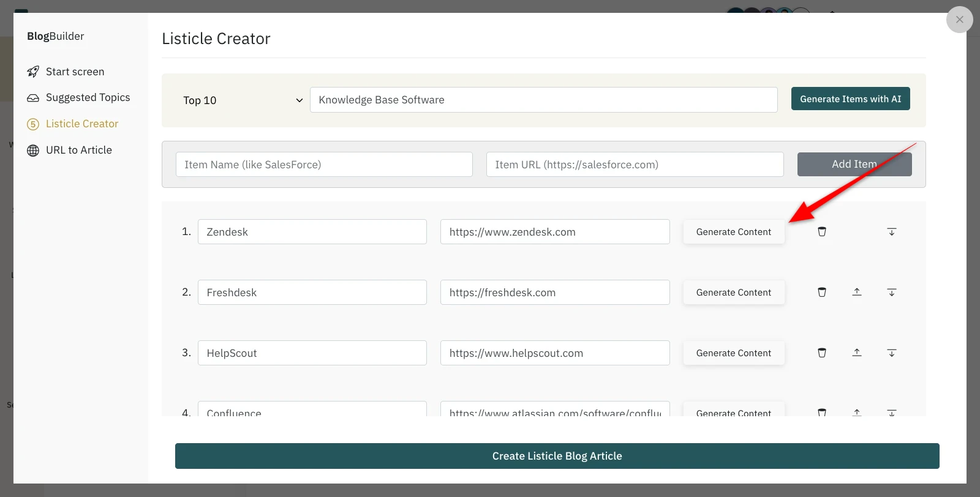980x497 pixels.
Task: Move HelpScout item up
Action: tap(857, 353)
